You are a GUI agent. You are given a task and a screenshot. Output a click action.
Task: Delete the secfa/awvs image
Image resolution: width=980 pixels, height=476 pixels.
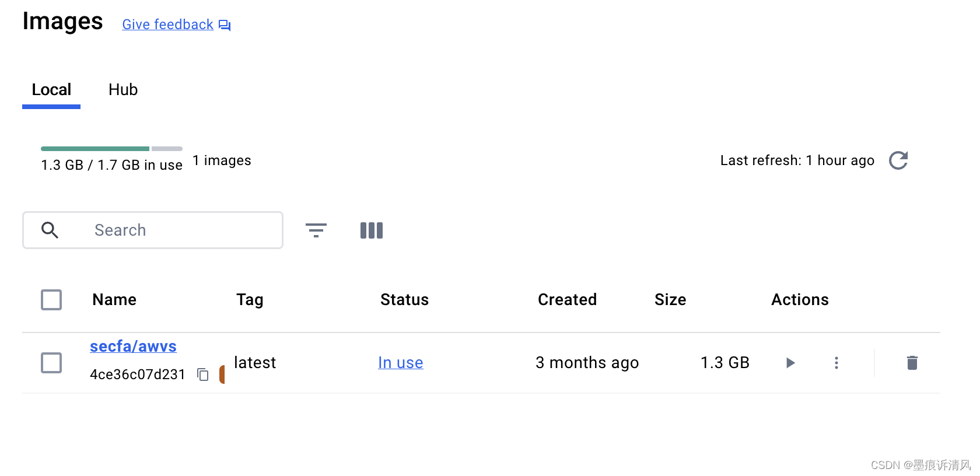(x=912, y=363)
